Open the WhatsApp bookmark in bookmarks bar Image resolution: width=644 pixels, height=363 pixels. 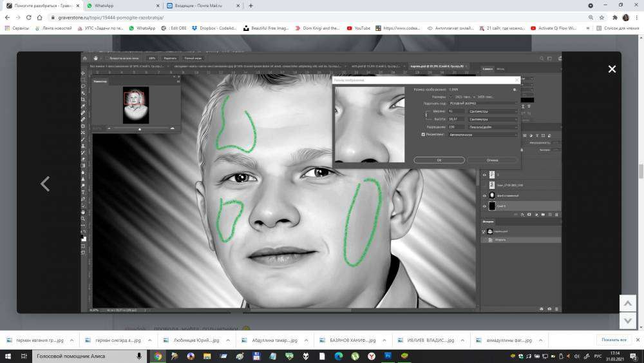click(142, 28)
